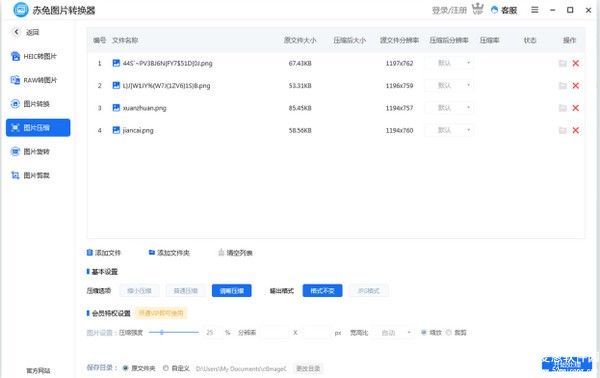Image resolution: width=600 pixels, height=378 pixels.
Task: Click the 清晰压缩 compression option button
Action: (232, 291)
